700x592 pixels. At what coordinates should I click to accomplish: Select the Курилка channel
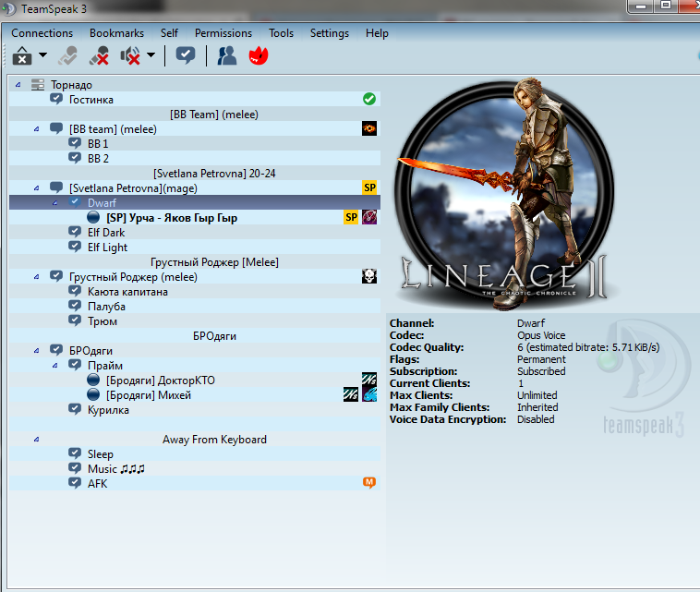pos(108,410)
